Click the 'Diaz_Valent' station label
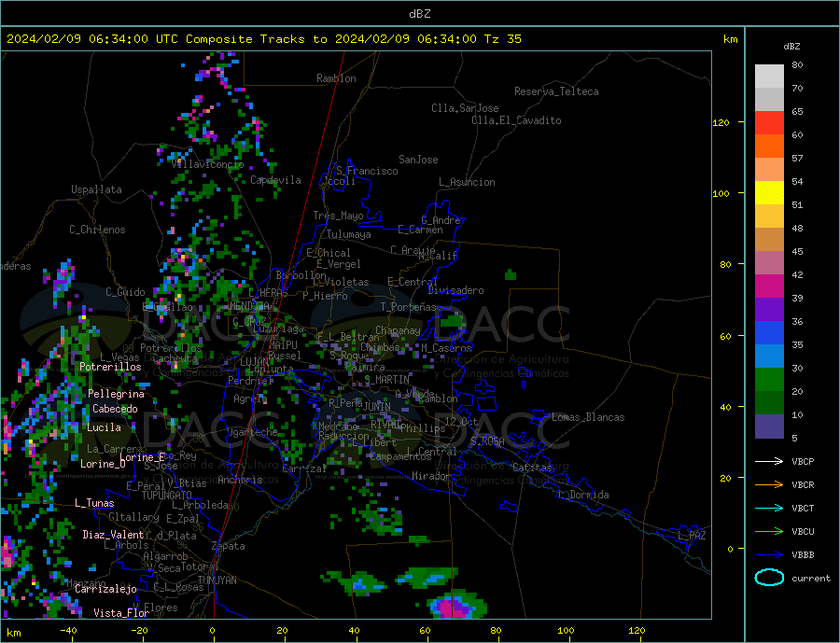Screen dimensions: 840x643 pos(113,535)
